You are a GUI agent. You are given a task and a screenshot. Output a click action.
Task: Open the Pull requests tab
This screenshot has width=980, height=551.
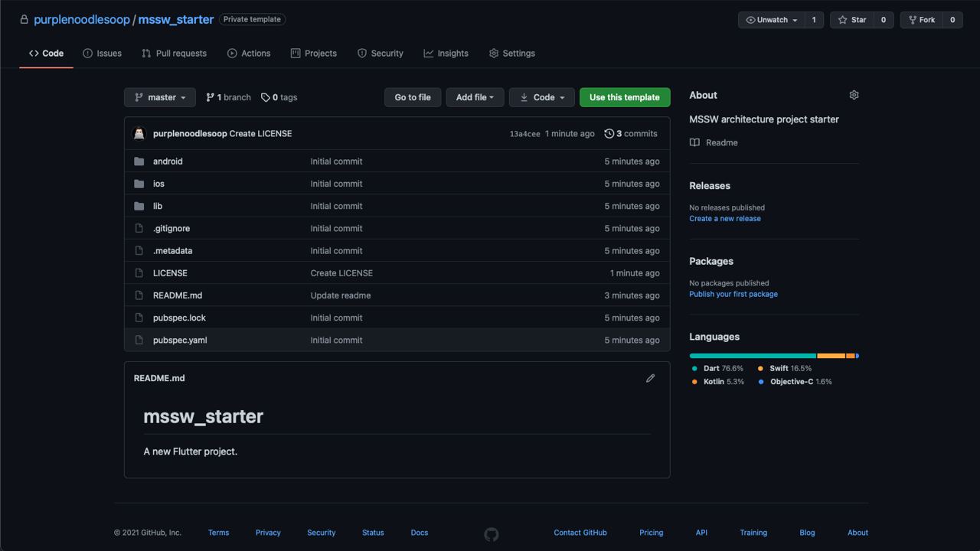pyautogui.click(x=174, y=54)
